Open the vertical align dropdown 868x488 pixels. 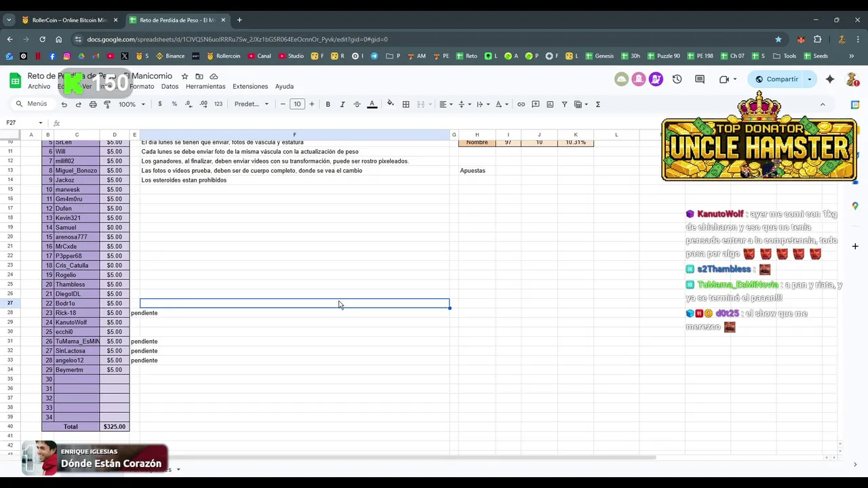[x=464, y=104]
